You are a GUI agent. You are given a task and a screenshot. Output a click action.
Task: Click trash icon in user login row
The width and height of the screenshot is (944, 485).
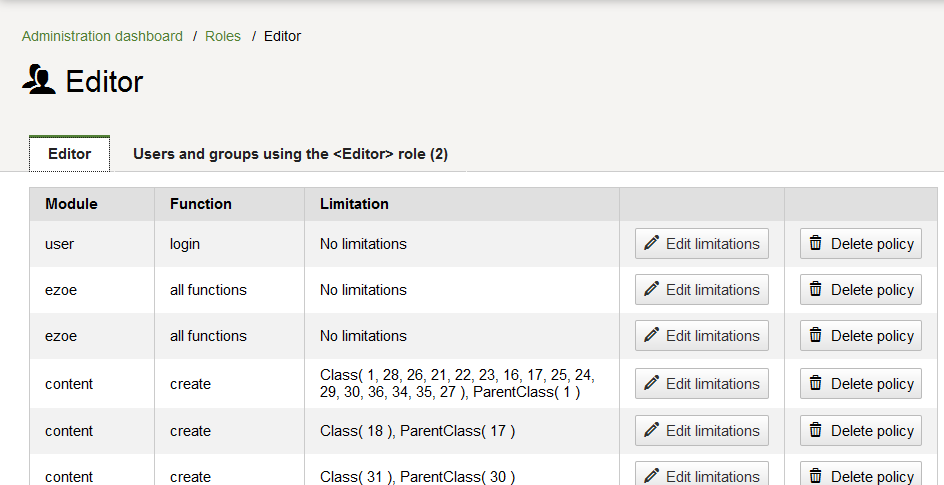pos(816,242)
